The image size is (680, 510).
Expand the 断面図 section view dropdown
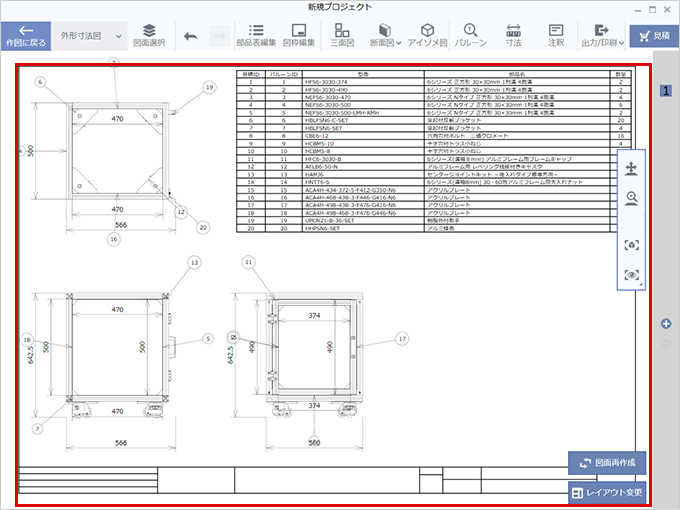[x=385, y=36]
